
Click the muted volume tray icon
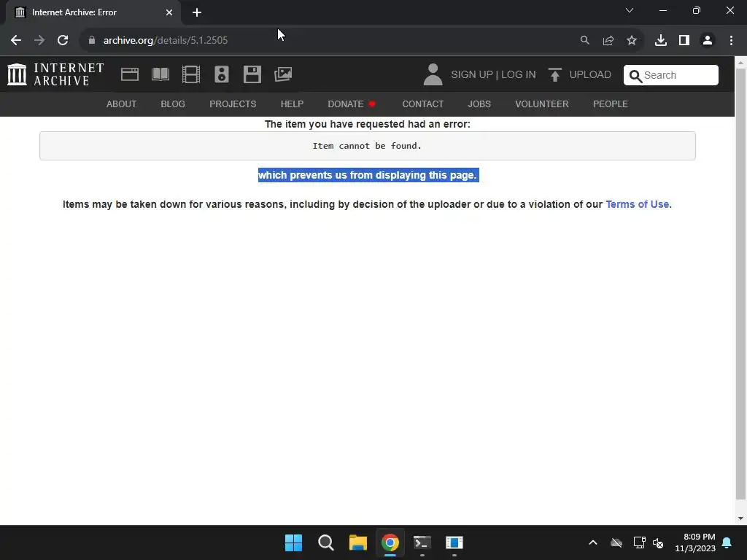[x=658, y=542]
